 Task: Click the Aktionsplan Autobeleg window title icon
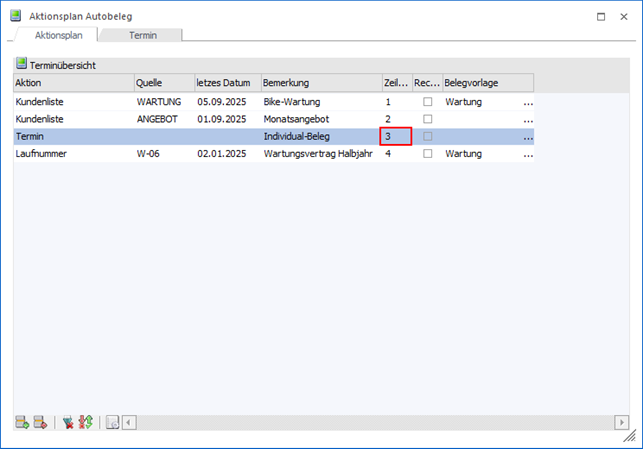[x=14, y=17]
